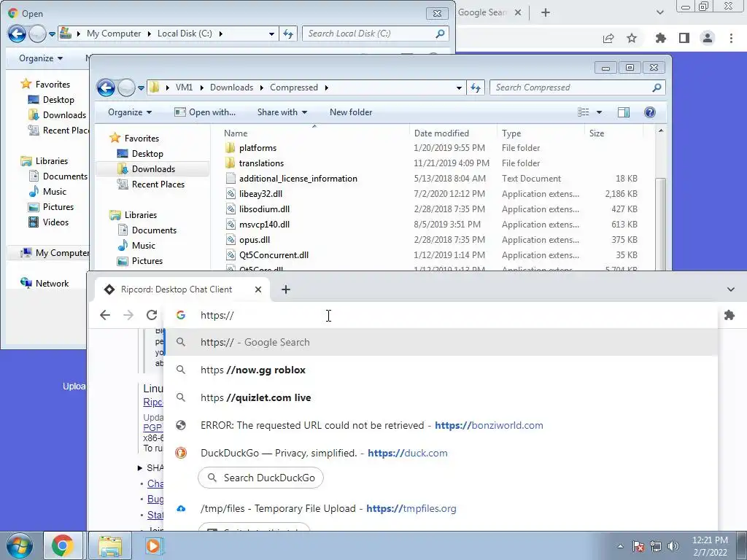The height and width of the screenshot is (560, 747).
Task: Click arrow after My Computer in Open dialog breadcrumb
Action: (149, 34)
